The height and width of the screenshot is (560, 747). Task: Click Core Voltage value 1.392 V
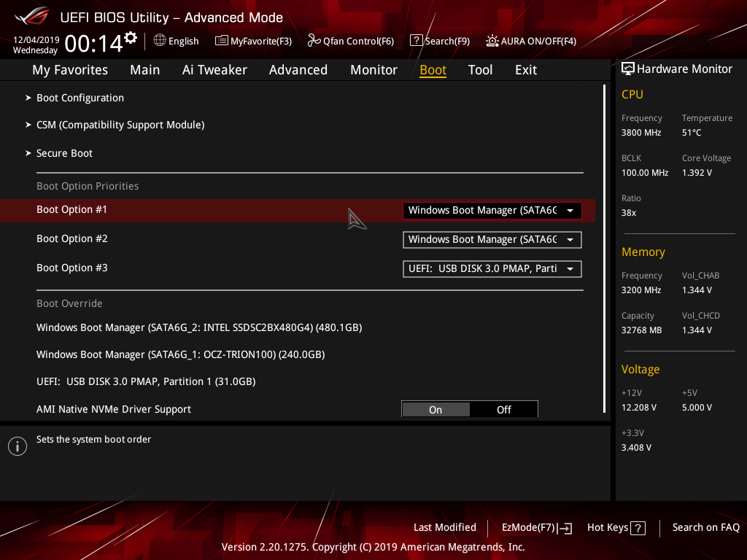coord(697,172)
